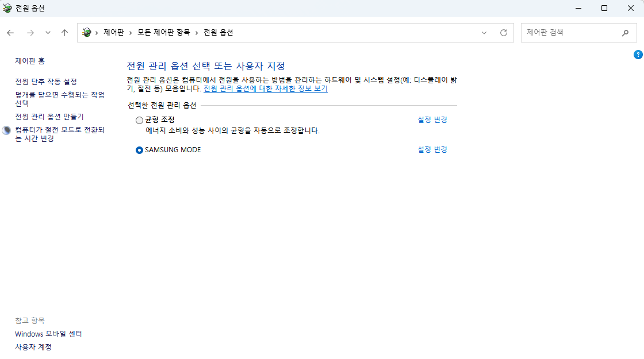Open 컴퓨터가 절전 모드로 전환되는 시간 변경
Screen dimensions: 644x359
pyautogui.click(x=60, y=134)
